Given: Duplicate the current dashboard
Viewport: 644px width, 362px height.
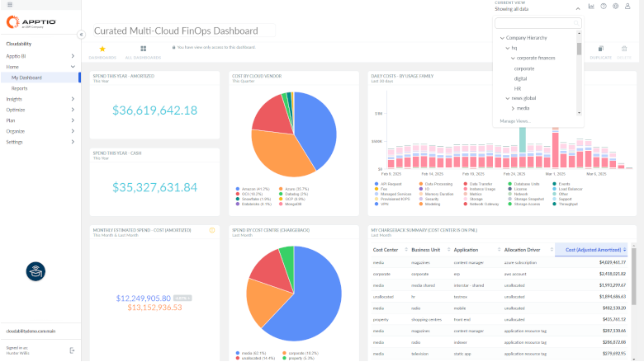Looking at the screenshot, I should click(602, 52).
